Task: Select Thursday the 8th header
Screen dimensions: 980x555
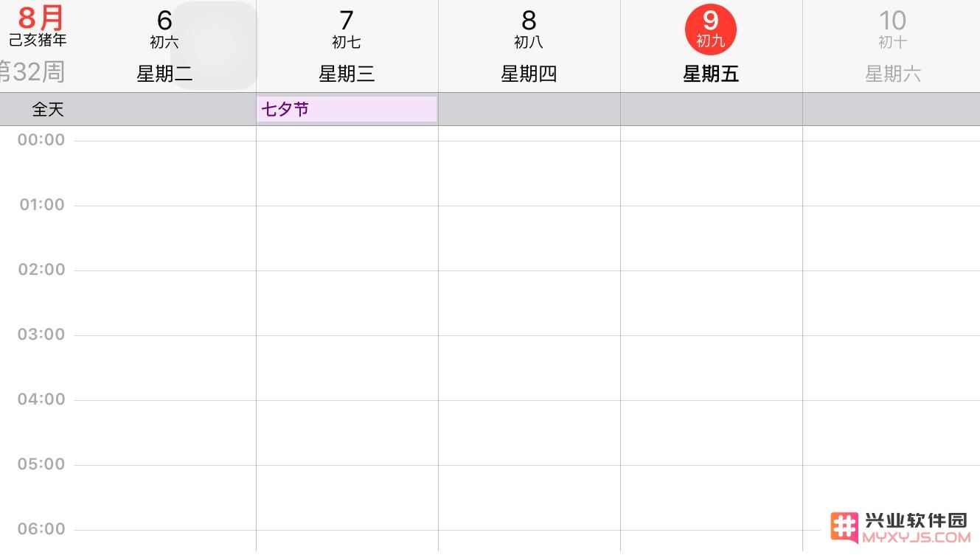Action: click(x=529, y=46)
